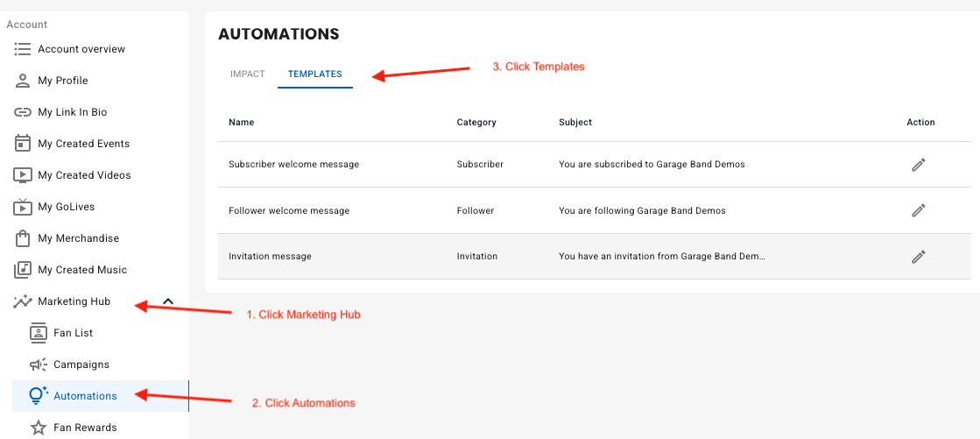Click the My Merchandise bag icon
Screen dimensions: 980x439
click(23, 238)
